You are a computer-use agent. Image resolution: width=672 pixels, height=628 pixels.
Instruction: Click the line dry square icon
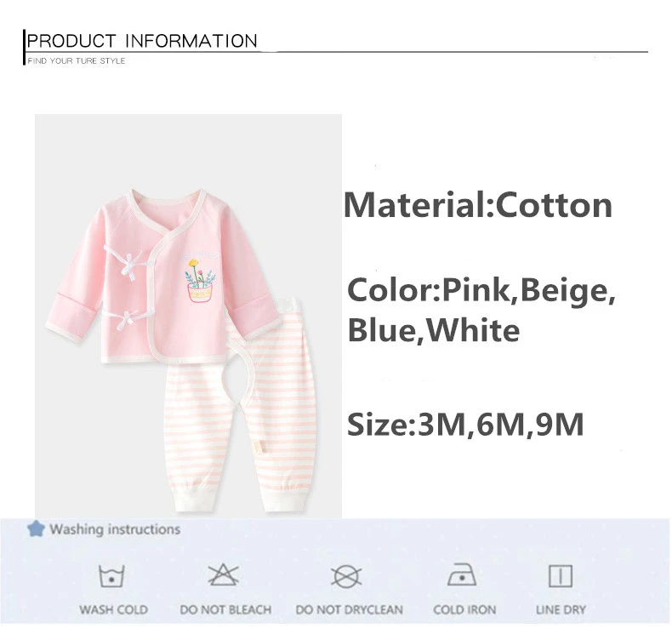pos(561,576)
